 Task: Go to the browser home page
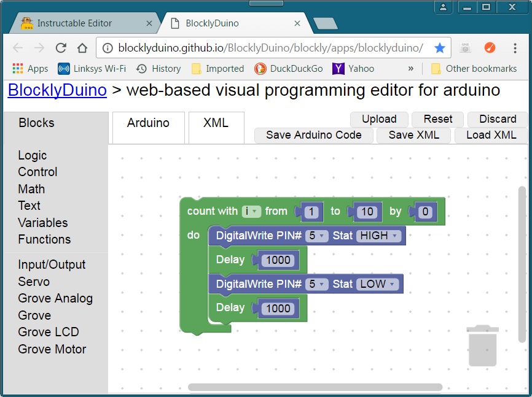82,48
